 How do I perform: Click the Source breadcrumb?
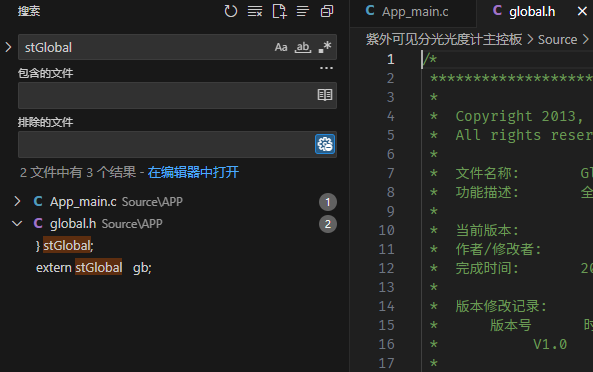click(x=557, y=39)
